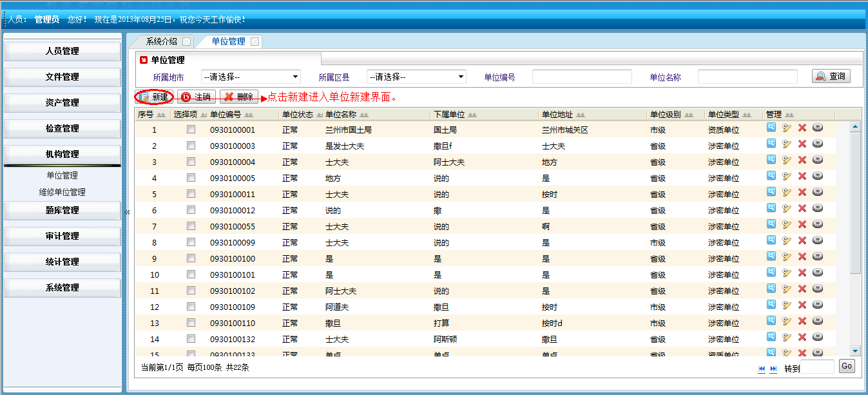868x395 pixels.
Task: Click the 查询 search button
Action: point(831,76)
